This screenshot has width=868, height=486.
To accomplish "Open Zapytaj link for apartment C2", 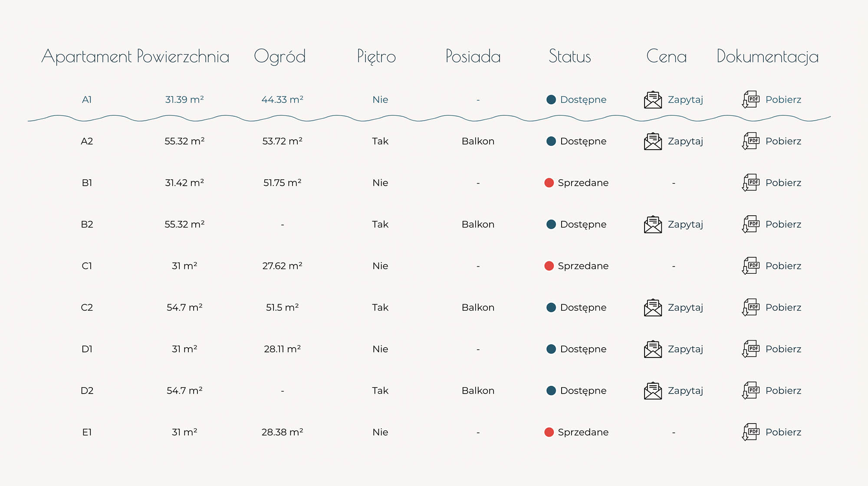I will tap(685, 308).
